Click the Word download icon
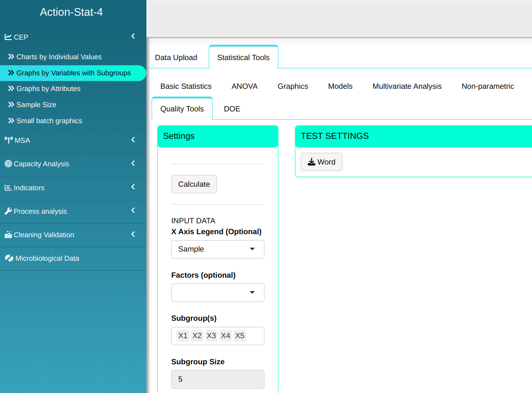The width and height of the screenshot is (532, 393). tap(311, 162)
